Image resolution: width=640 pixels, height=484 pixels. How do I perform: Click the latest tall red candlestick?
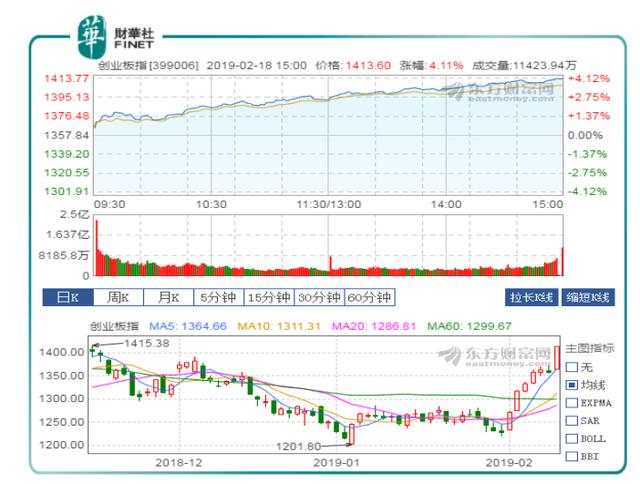pyautogui.click(x=557, y=357)
